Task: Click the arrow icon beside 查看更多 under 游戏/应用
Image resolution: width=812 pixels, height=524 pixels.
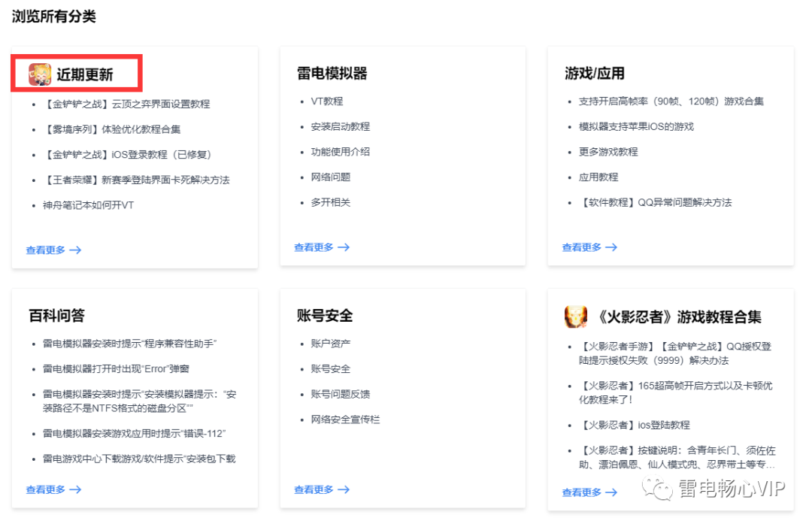Action: point(611,247)
